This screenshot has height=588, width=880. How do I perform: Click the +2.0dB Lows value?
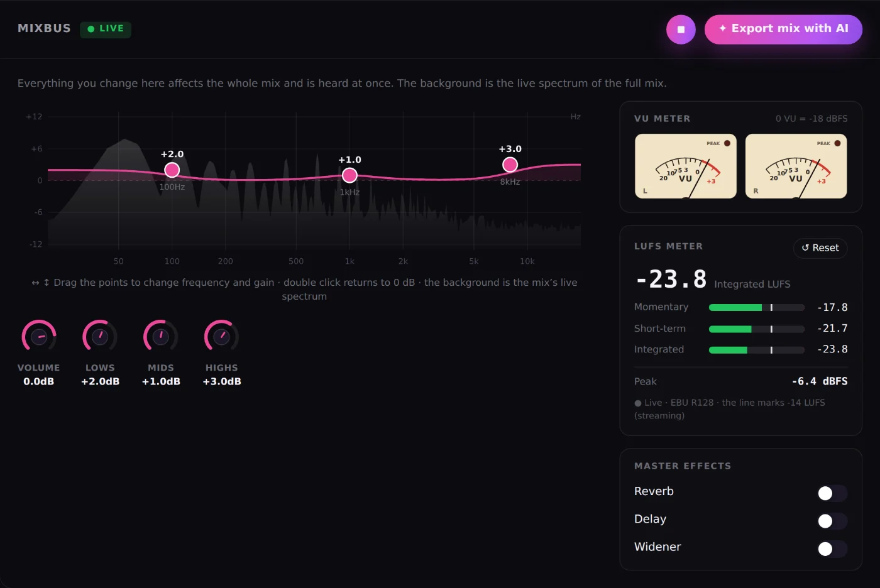click(100, 381)
